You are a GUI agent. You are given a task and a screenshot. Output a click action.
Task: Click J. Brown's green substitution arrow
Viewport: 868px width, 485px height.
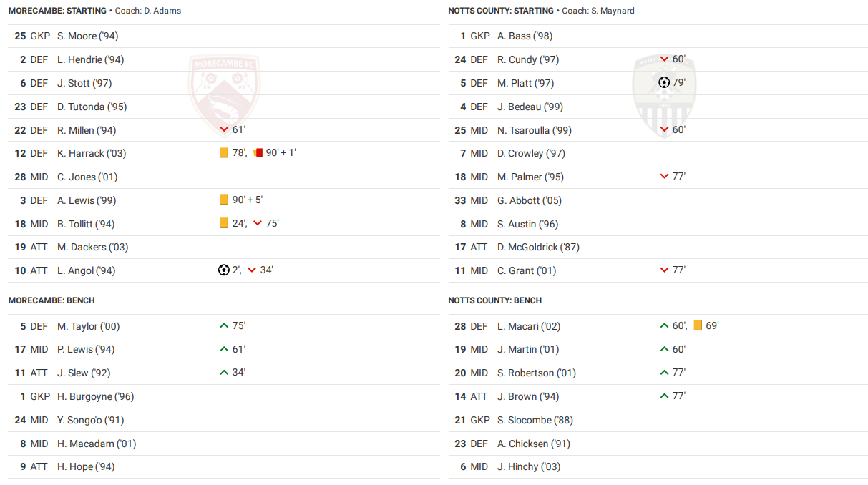pyautogui.click(x=665, y=396)
